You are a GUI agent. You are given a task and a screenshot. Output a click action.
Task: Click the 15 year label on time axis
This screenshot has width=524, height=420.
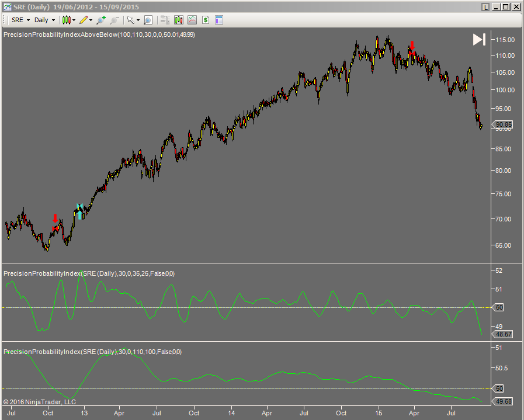pos(379,413)
